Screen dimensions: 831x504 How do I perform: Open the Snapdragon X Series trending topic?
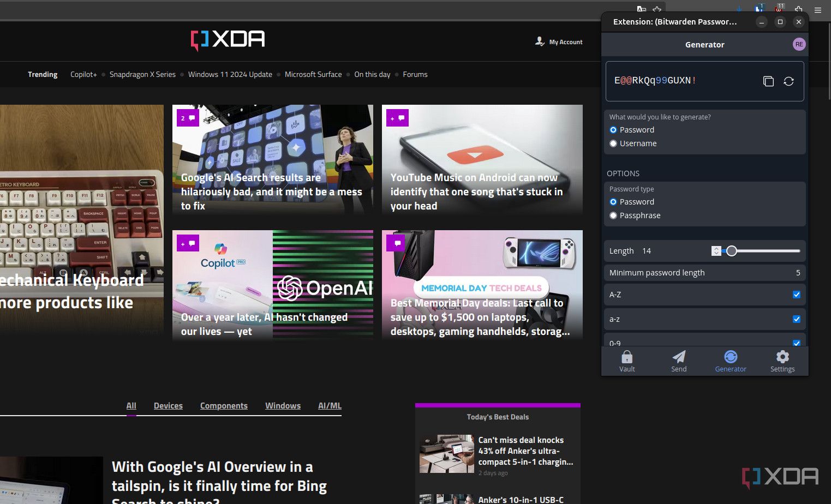click(x=142, y=74)
